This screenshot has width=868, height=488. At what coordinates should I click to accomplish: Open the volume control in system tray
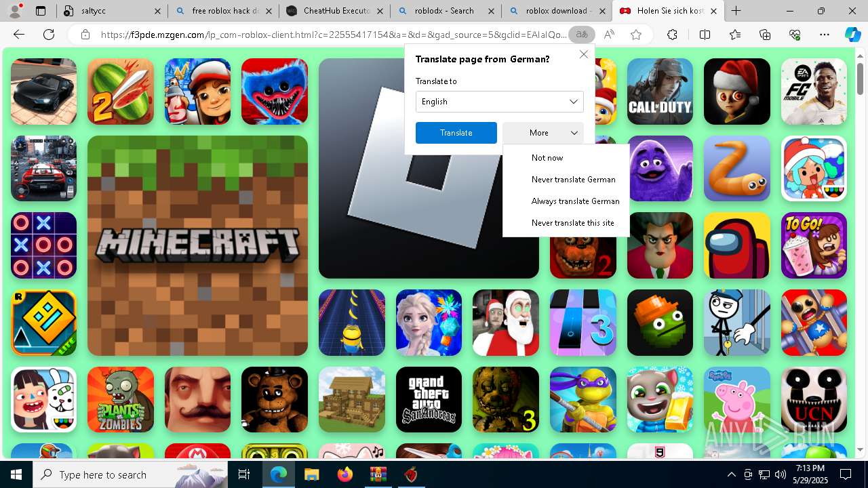tap(780, 474)
